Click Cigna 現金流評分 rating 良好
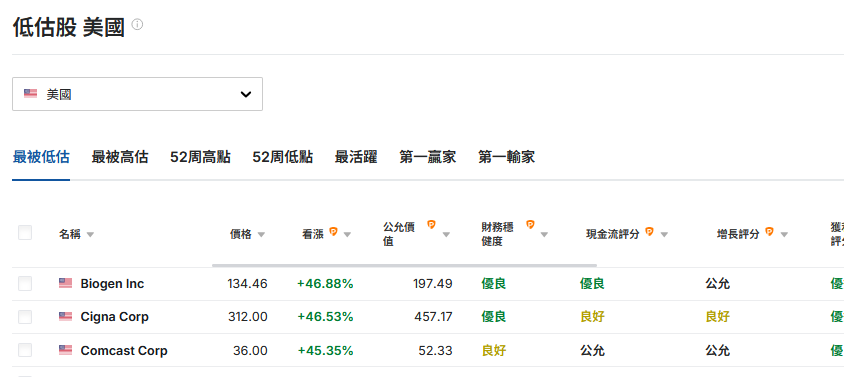The height and width of the screenshot is (377, 863). pyautogui.click(x=592, y=317)
